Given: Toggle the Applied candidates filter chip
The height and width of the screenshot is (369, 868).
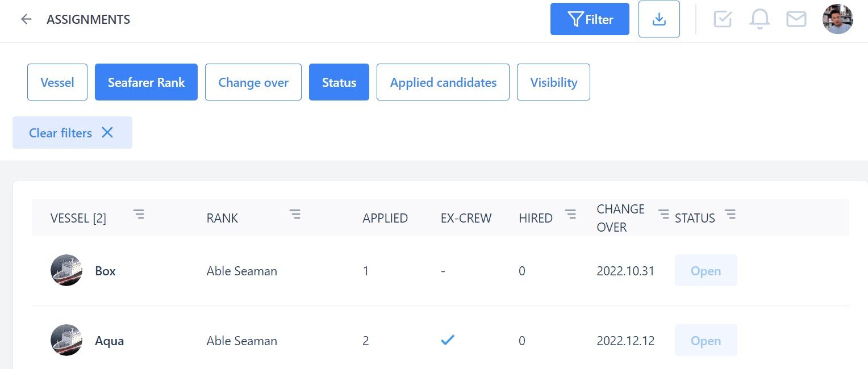Looking at the screenshot, I should [x=443, y=82].
